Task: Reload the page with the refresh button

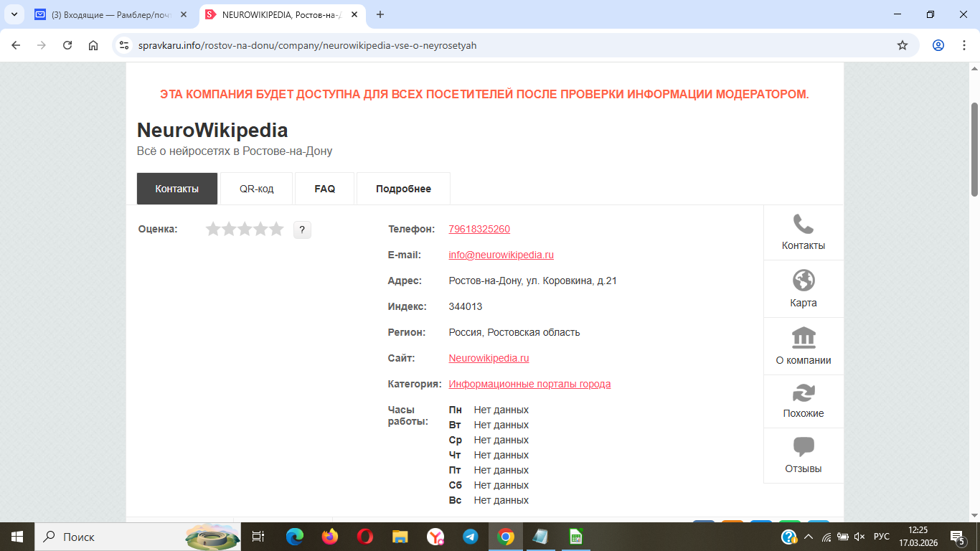Action: 67,45
